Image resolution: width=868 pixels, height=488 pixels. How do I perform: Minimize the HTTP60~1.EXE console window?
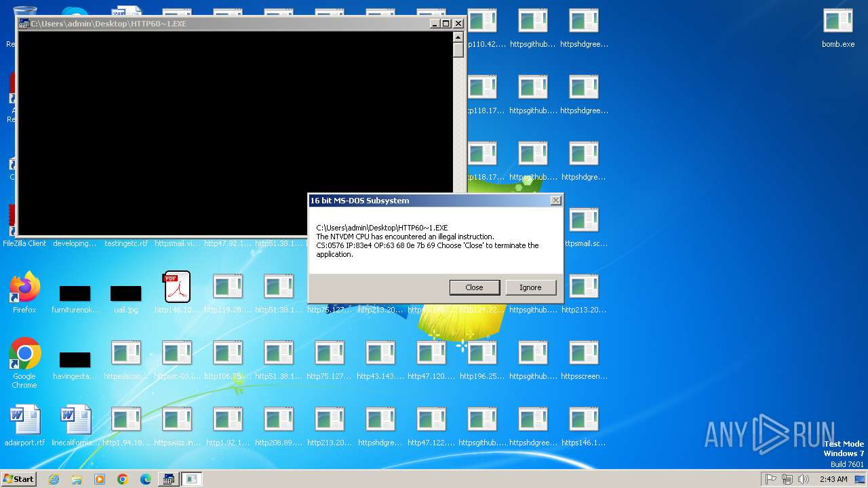(435, 24)
